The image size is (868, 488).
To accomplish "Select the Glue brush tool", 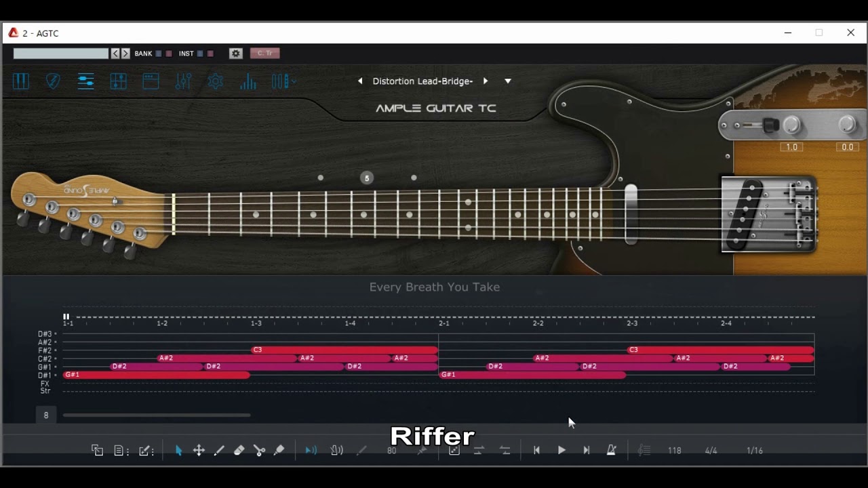I will tap(279, 451).
